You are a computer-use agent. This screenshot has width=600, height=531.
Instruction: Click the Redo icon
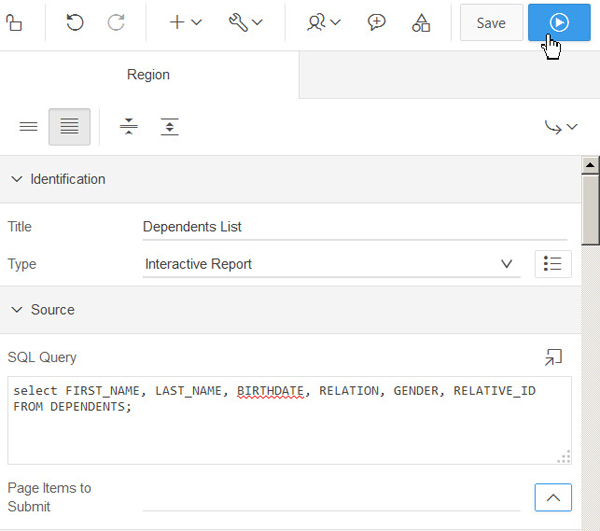pyautogui.click(x=116, y=22)
